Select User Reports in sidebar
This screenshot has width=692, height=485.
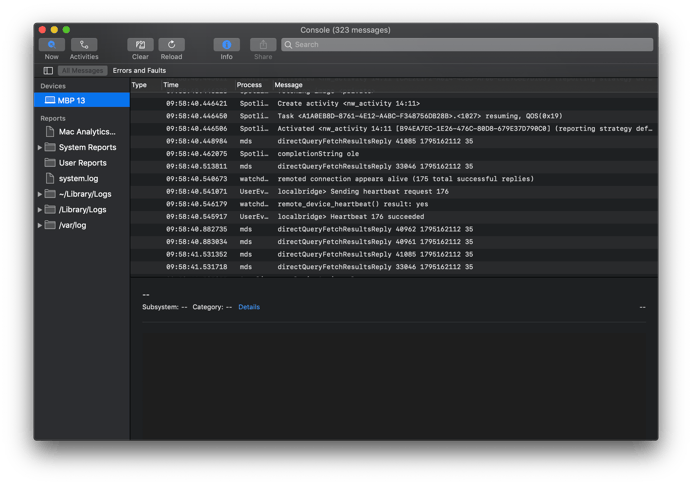tap(83, 163)
